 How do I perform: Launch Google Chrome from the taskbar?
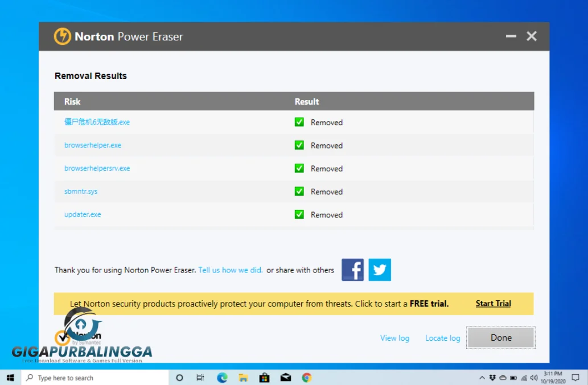pos(307,378)
